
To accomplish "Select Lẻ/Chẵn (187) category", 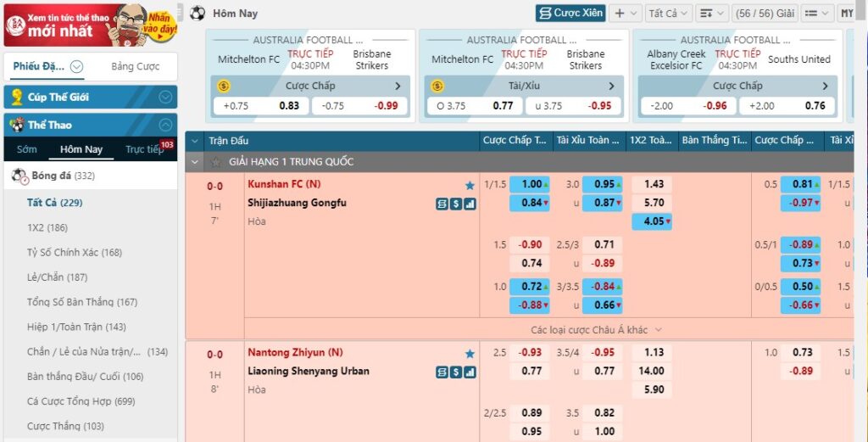I will pos(57,277).
